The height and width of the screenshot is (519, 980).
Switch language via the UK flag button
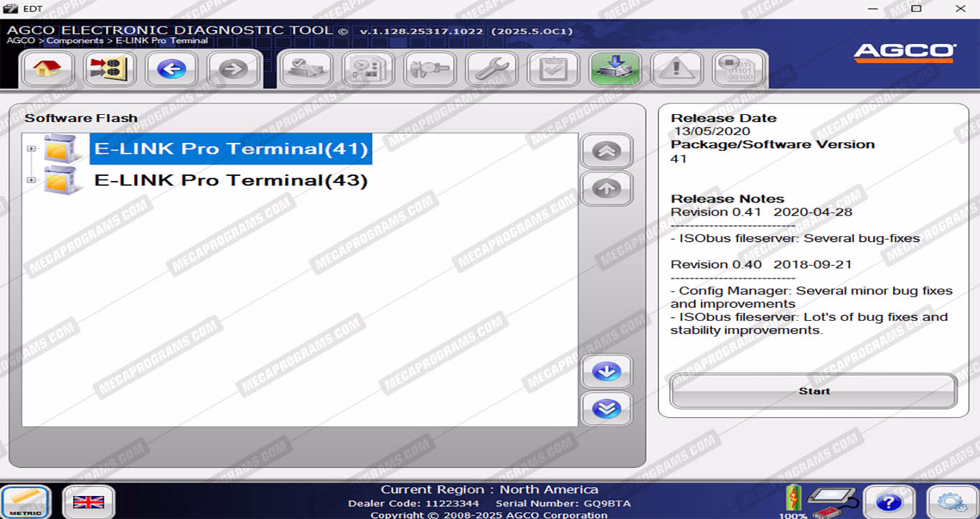click(88, 502)
